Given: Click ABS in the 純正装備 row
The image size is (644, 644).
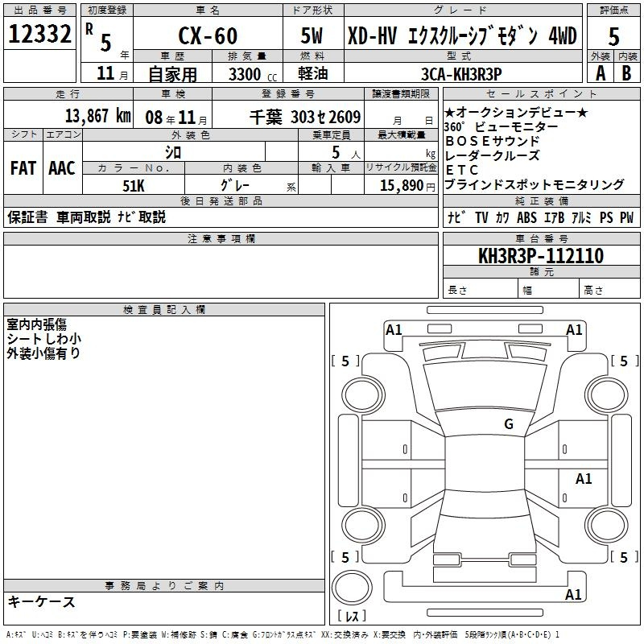Looking at the screenshot, I should (526, 217).
